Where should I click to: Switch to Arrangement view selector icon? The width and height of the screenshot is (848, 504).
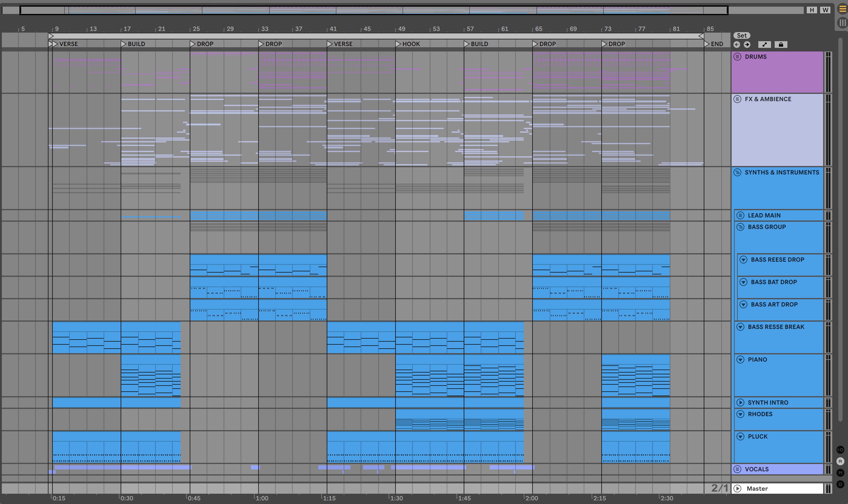tap(843, 9)
